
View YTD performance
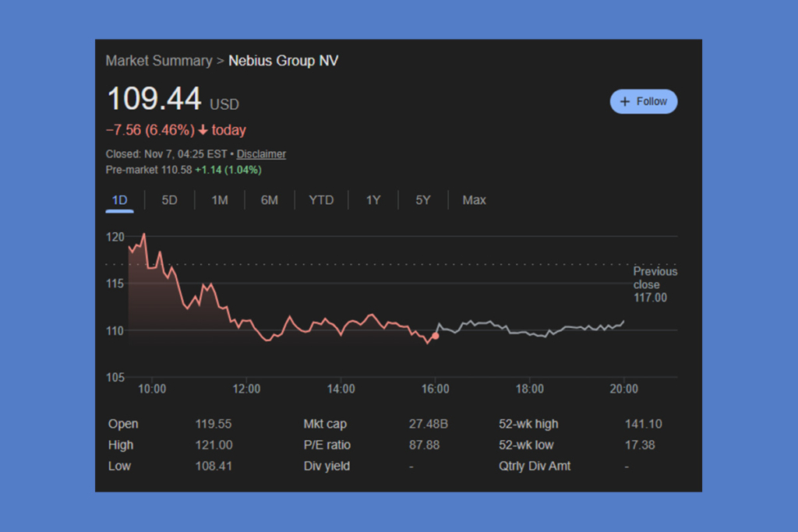coord(321,200)
